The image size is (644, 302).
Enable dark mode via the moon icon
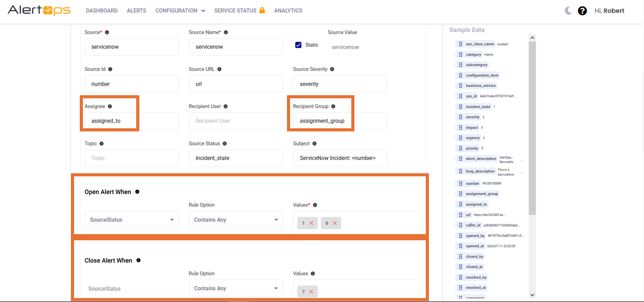pyautogui.click(x=568, y=10)
